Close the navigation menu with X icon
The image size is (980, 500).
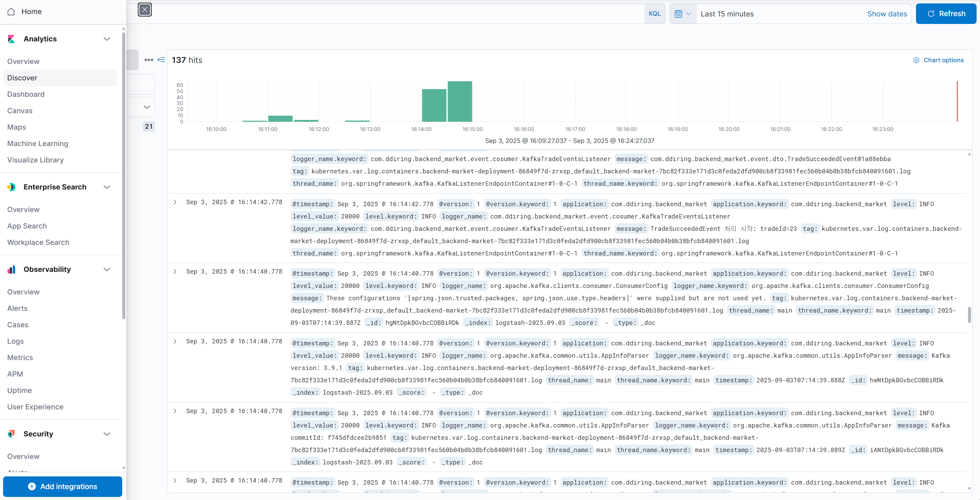144,10
